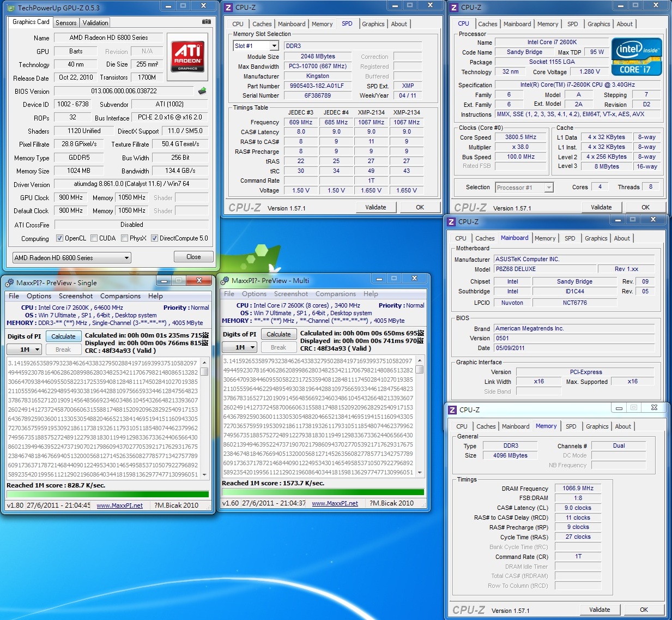This screenshot has height=620, width=672.
Task: Toggle the OpenCL checkbox
Action: (x=60, y=238)
